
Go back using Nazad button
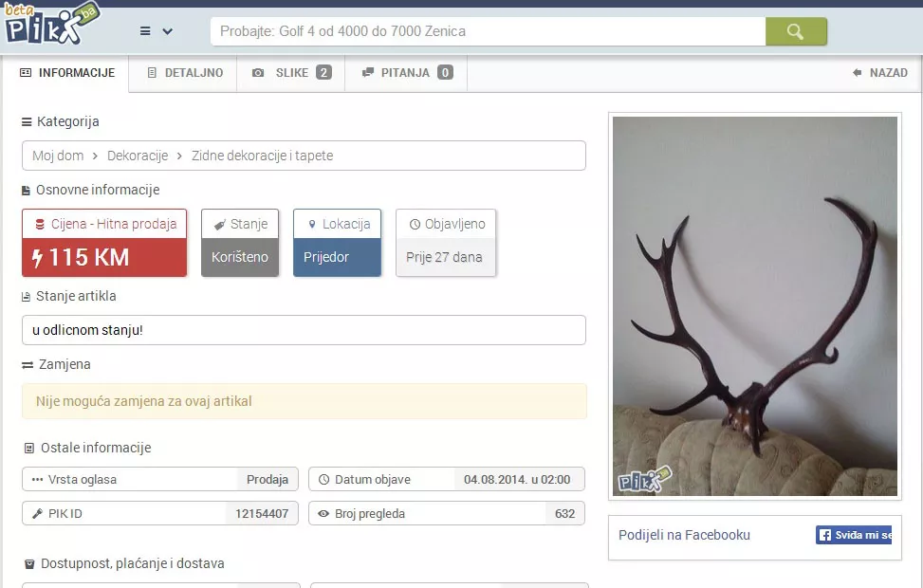pos(879,73)
